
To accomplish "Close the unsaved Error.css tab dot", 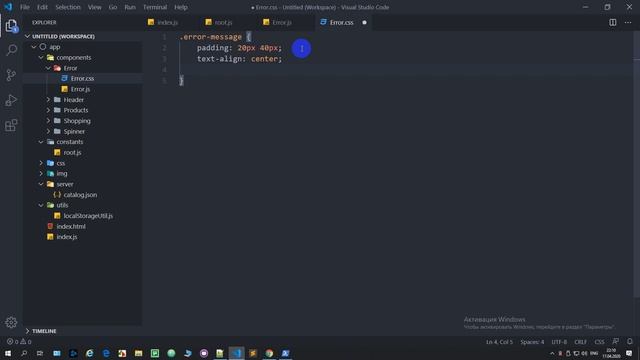I will [x=364, y=22].
